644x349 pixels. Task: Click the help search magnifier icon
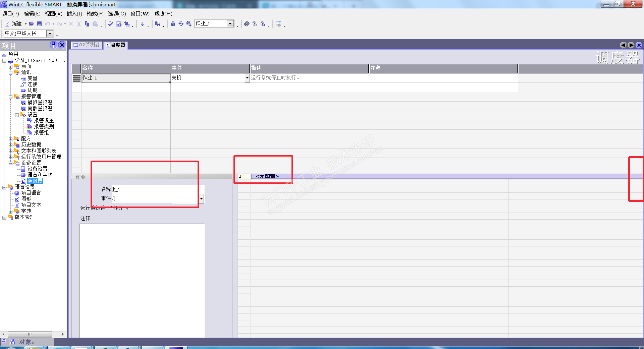click(x=263, y=24)
